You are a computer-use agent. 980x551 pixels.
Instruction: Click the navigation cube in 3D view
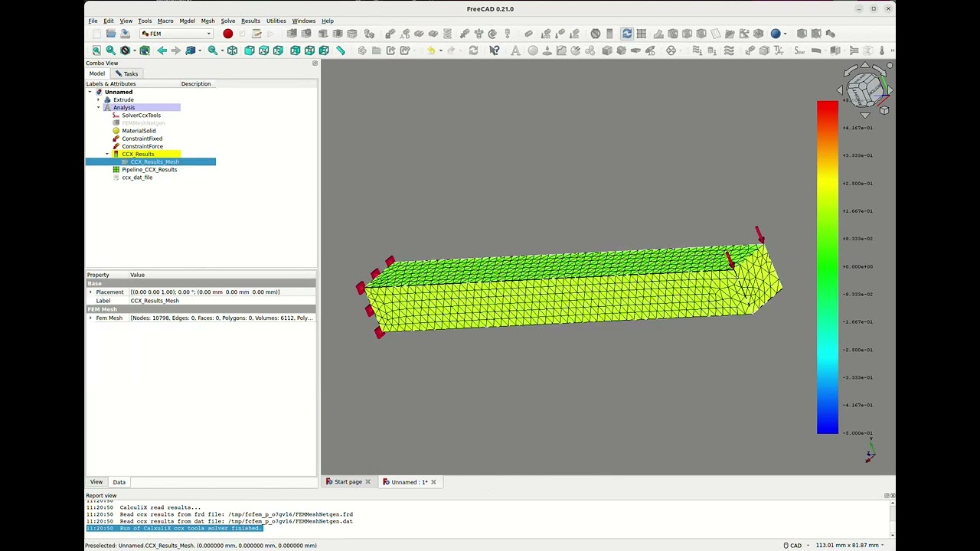coord(866,92)
